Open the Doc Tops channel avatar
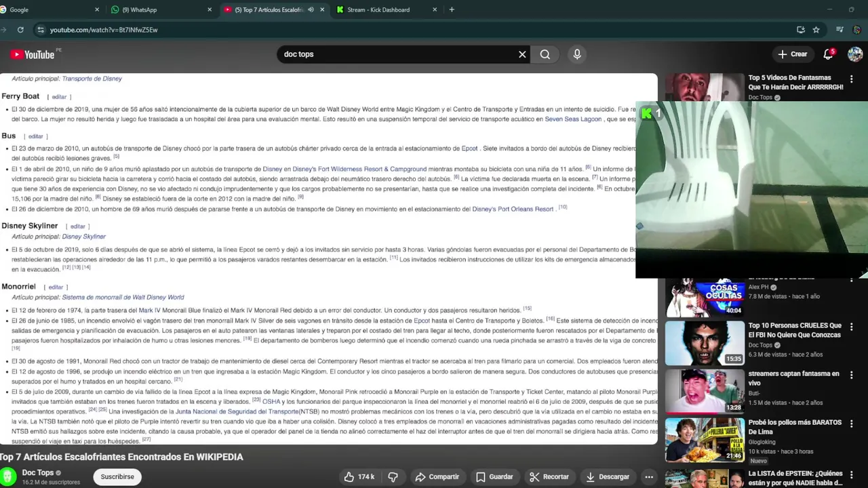 pos(8,477)
